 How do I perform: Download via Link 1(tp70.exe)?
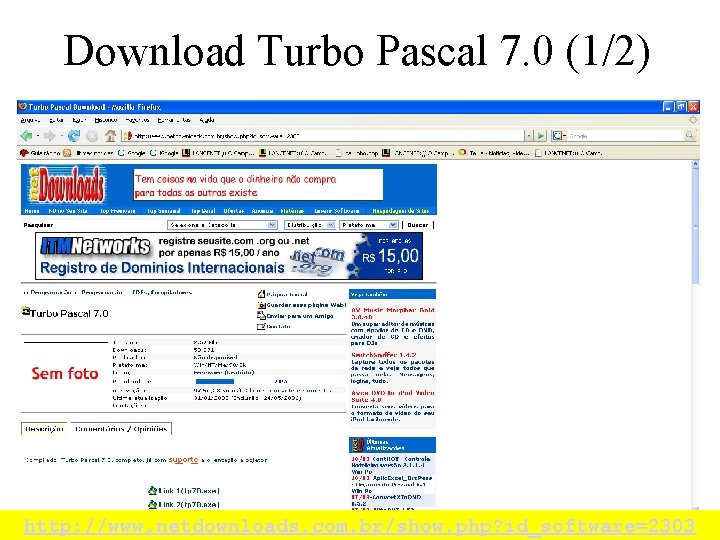(189, 490)
